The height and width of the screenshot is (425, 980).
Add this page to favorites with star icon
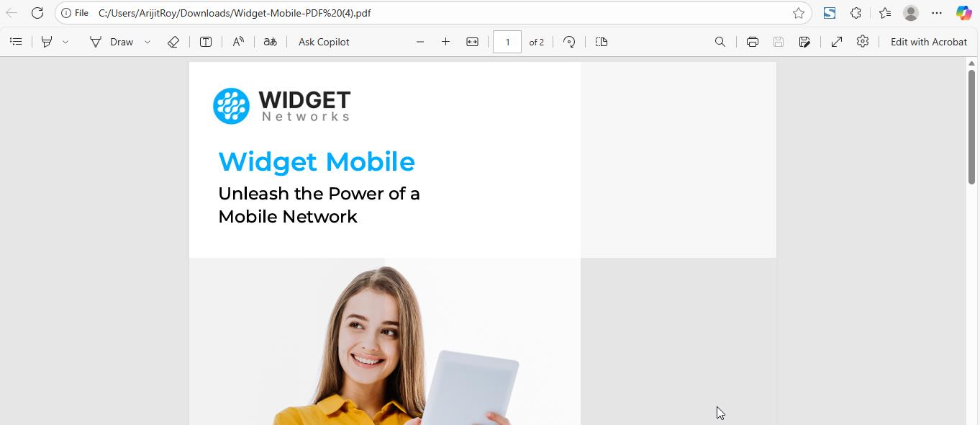798,13
